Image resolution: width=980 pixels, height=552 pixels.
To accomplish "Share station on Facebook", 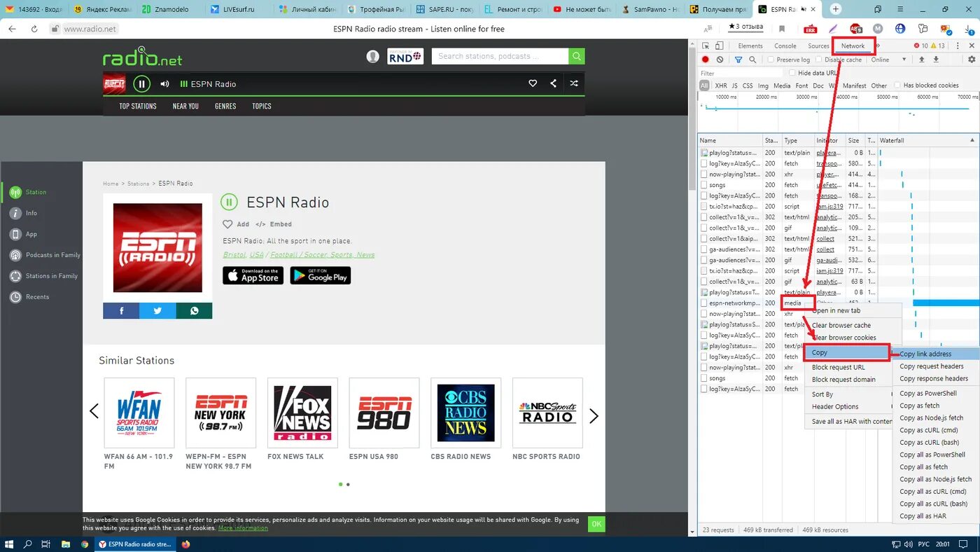I will (121, 311).
